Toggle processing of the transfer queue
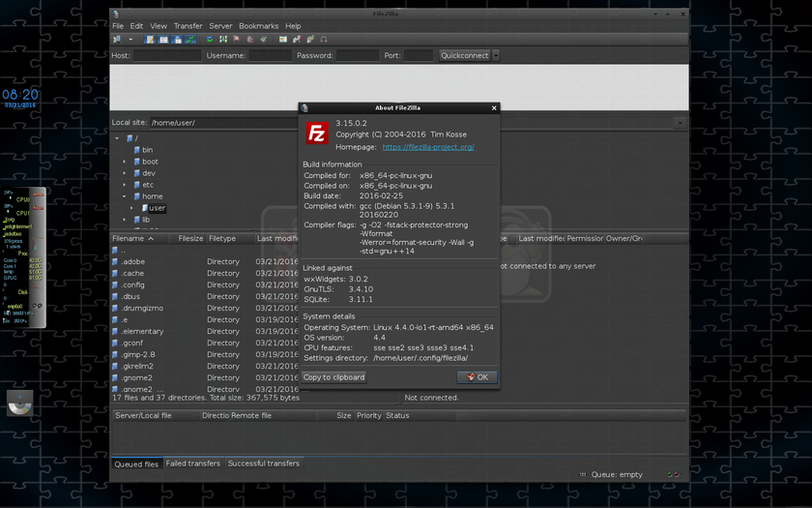Image resolution: width=812 pixels, height=508 pixels. click(x=223, y=40)
